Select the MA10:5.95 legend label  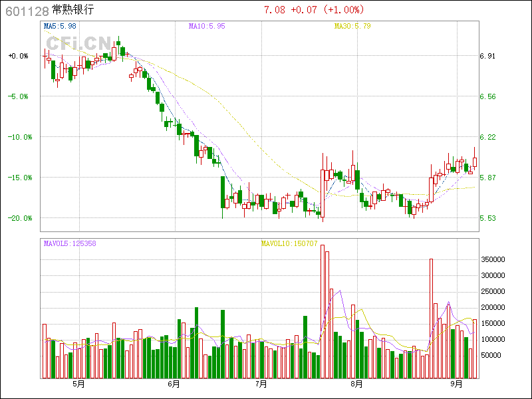(207, 26)
